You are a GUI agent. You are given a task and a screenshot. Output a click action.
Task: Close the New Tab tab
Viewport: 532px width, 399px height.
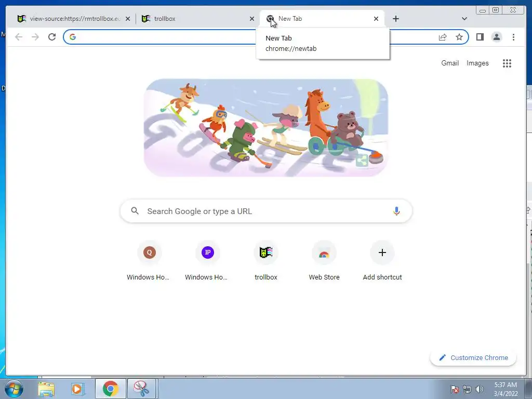(376, 19)
